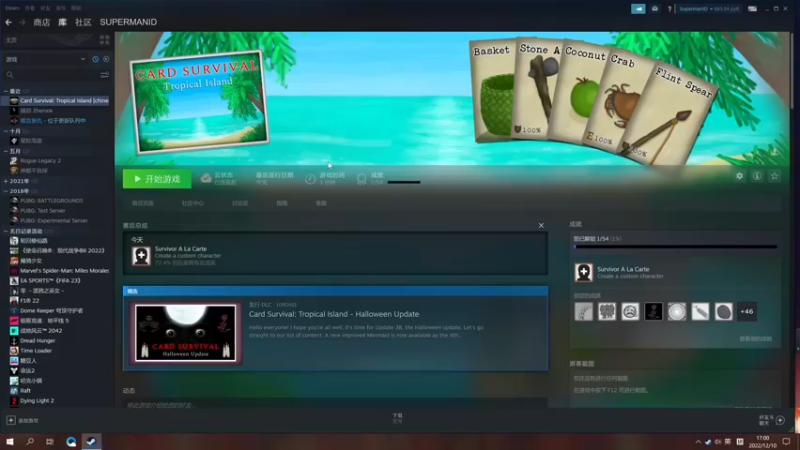Open Windows taskbar search
Image resolution: width=800 pixels, height=450 pixels.
click(30, 441)
